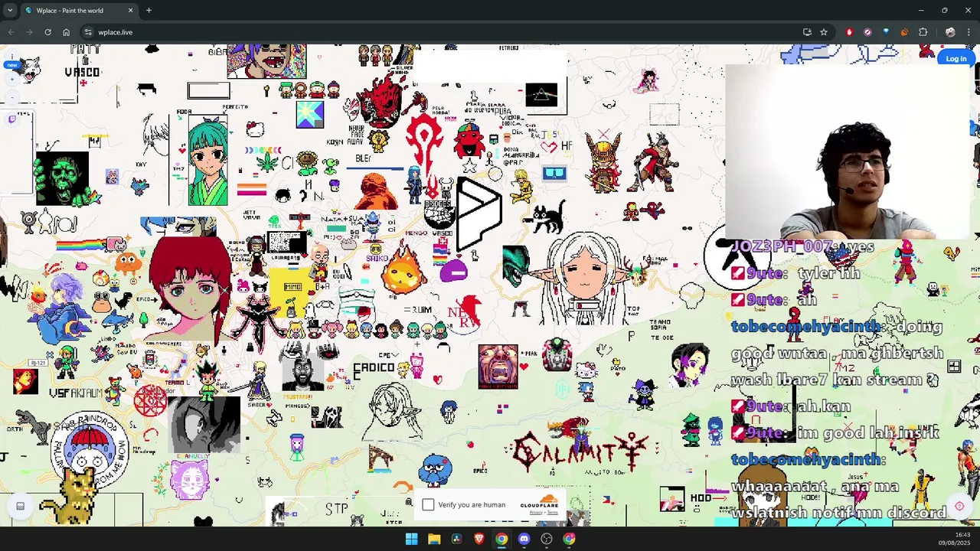Click the purple circle-slash extension icon
The height and width of the screenshot is (551, 980).
pyautogui.click(x=867, y=32)
